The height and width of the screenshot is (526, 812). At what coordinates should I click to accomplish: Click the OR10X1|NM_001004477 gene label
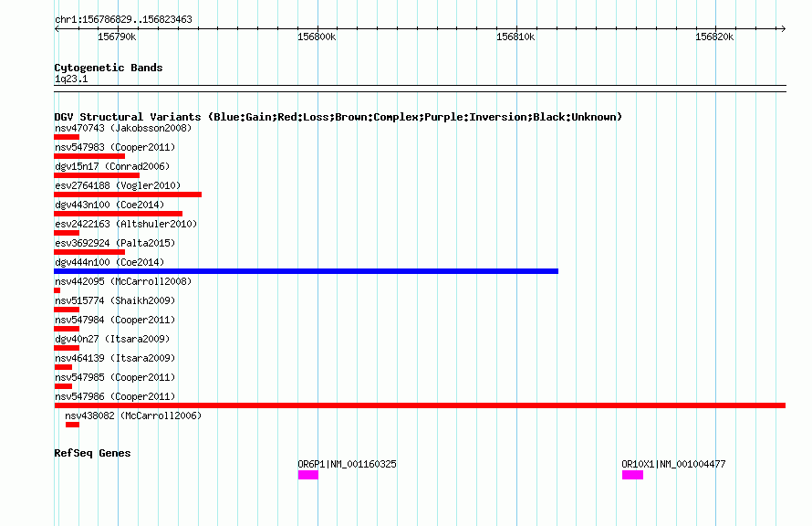coord(673,464)
